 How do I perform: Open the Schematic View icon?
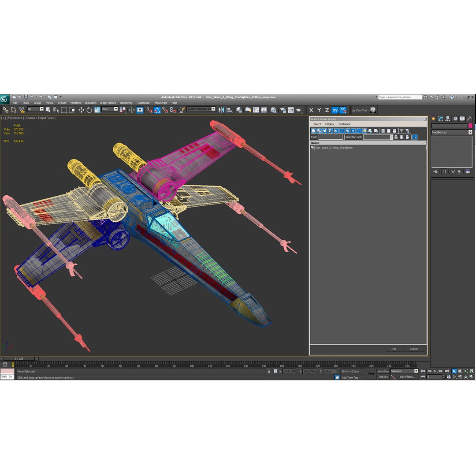click(x=264, y=110)
